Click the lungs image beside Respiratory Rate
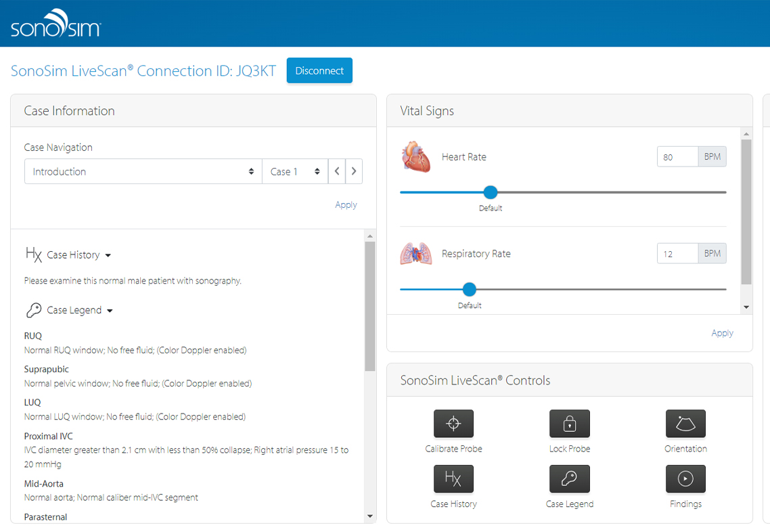The height and width of the screenshot is (532, 770). tap(416, 253)
